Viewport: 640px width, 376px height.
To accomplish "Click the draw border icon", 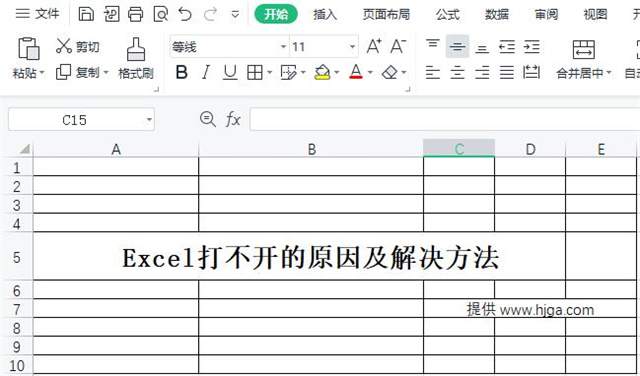I will click(289, 73).
